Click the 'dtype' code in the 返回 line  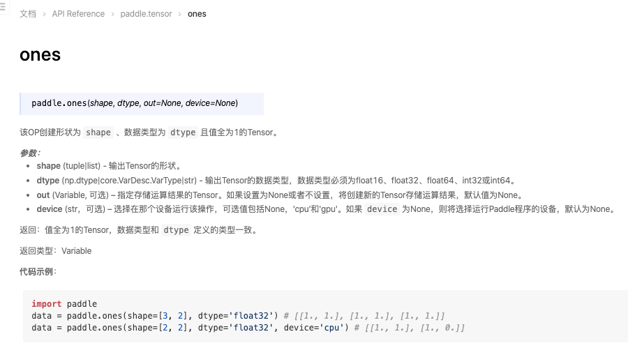coord(176,230)
